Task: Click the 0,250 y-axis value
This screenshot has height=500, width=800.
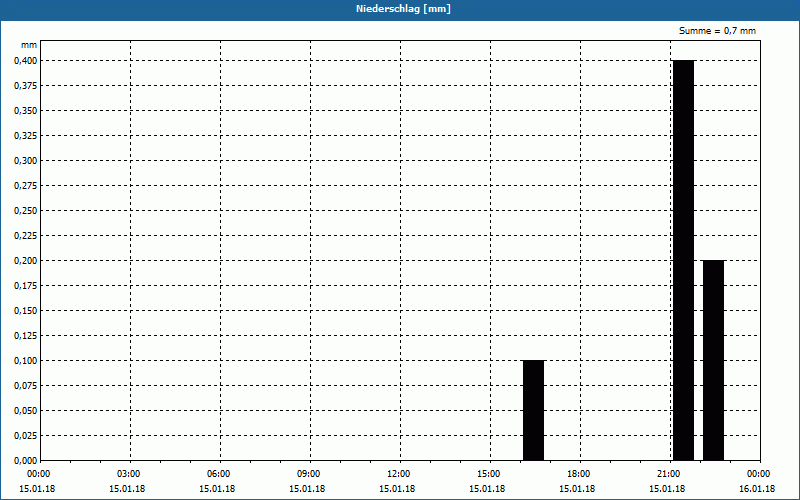Action: (x=26, y=211)
